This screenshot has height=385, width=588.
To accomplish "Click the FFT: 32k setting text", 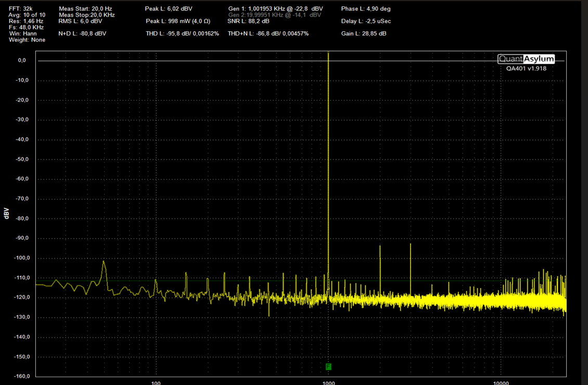I will [21, 9].
